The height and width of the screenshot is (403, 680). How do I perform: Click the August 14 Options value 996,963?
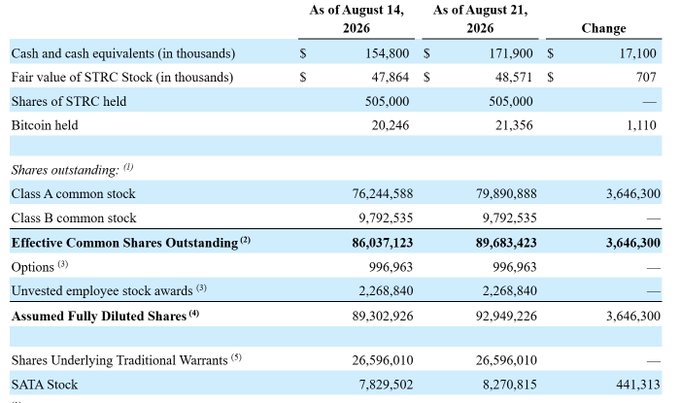(391, 267)
